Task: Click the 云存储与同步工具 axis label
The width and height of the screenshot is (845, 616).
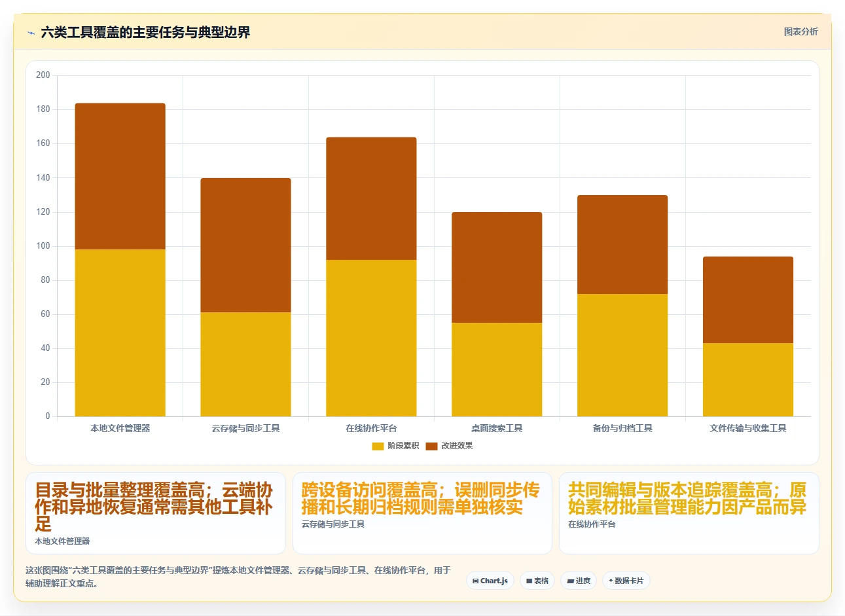Action: [x=245, y=428]
